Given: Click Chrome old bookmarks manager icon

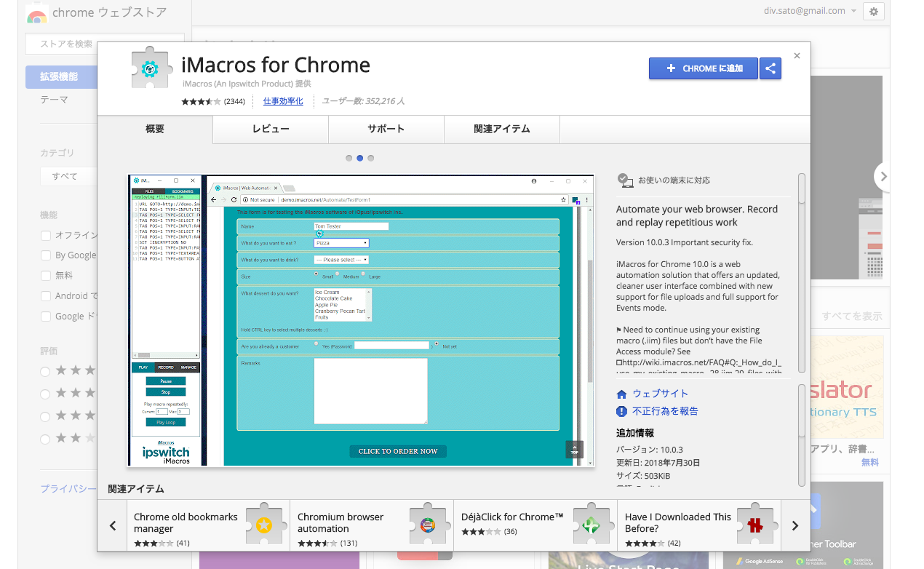Looking at the screenshot, I should tap(264, 525).
